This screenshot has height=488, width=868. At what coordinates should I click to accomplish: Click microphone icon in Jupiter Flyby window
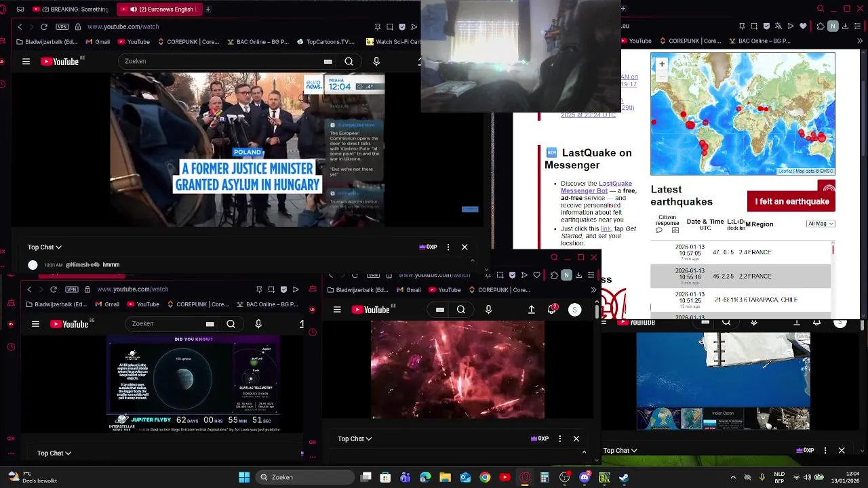(x=258, y=324)
